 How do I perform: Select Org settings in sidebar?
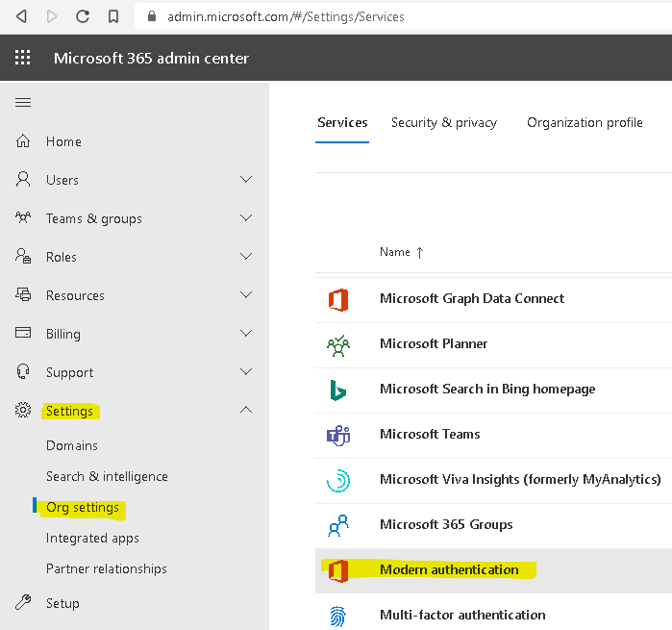pos(83,507)
